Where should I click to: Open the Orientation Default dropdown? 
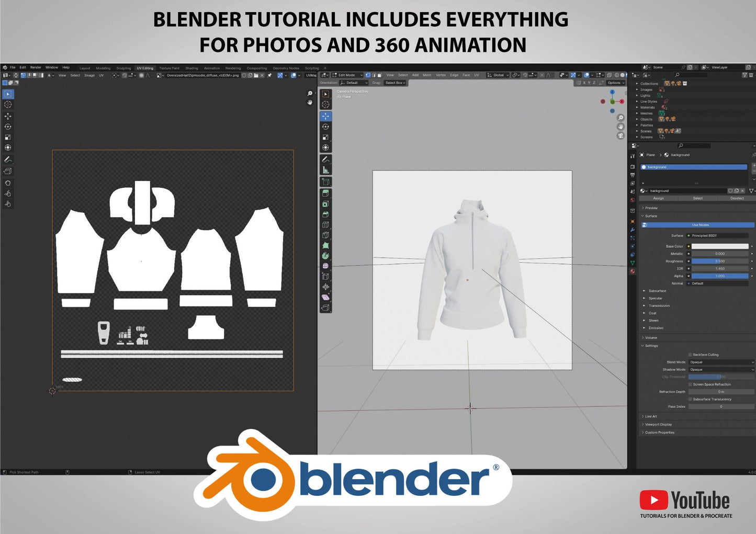(x=354, y=83)
